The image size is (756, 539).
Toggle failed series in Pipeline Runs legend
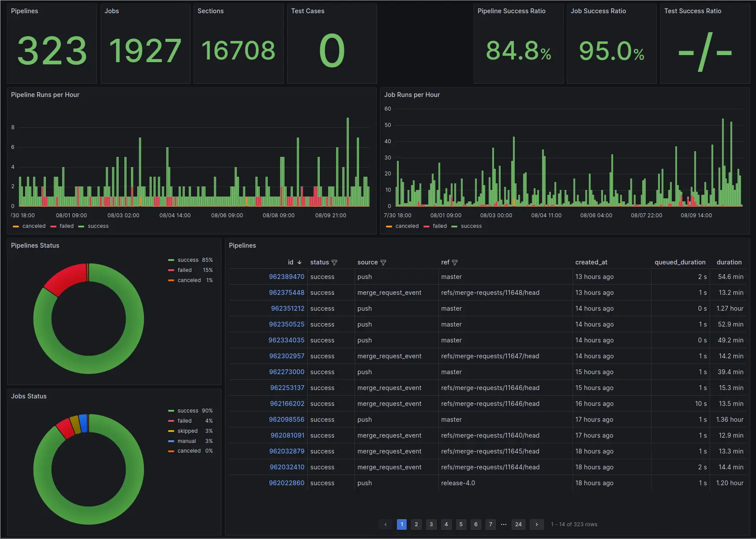(x=62, y=226)
